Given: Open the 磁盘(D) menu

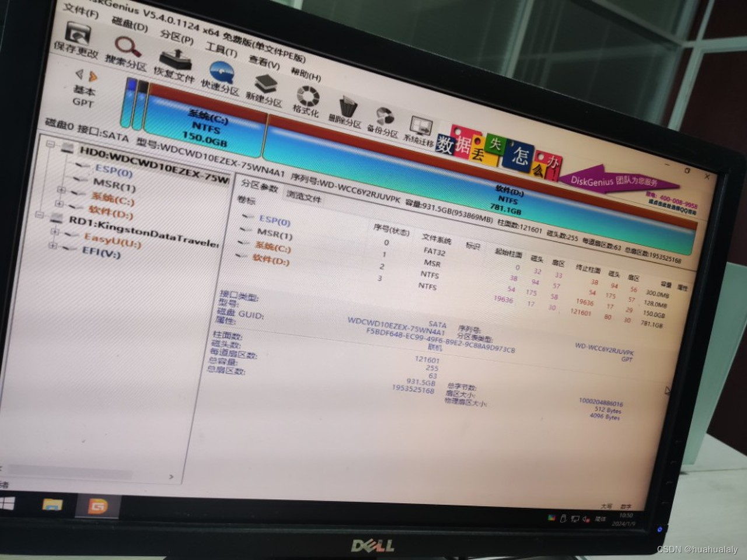Looking at the screenshot, I should point(129,24).
